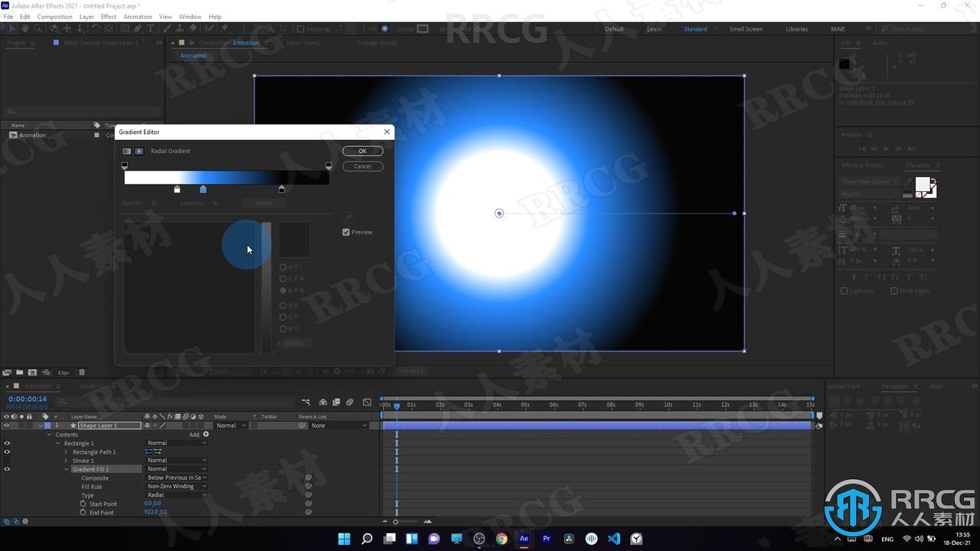
Task: Hide Rectangle Path 1 visibility eye
Action: coord(7,452)
